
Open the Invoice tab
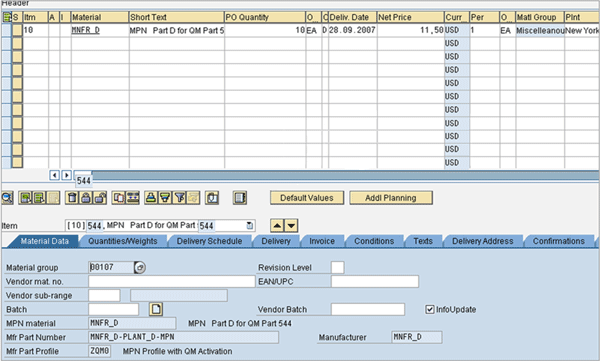(322, 241)
